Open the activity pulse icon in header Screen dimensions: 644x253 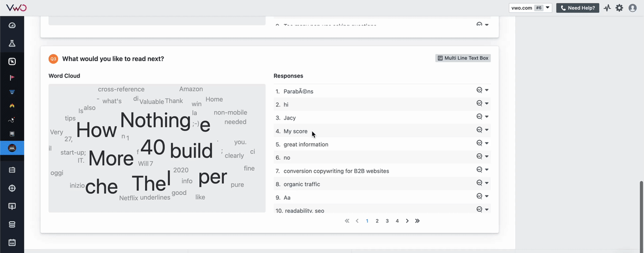pyautogui.click(x=608, y=8)
